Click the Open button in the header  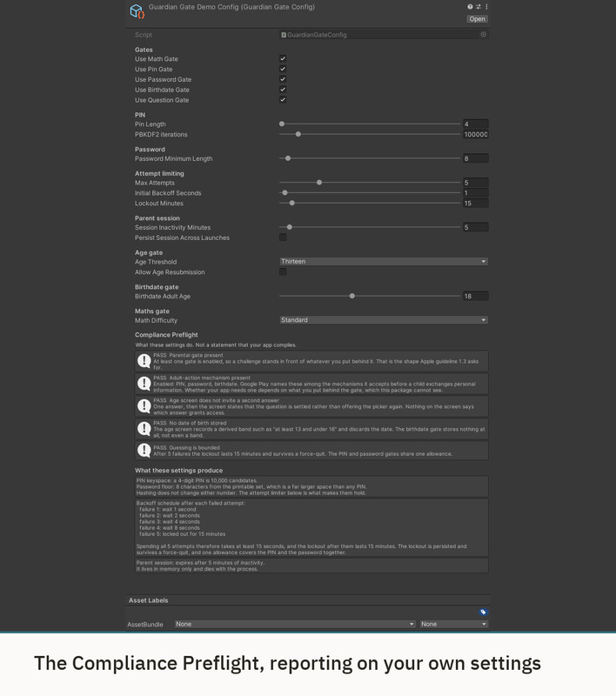pyautogui.click(x=477, y=19)
